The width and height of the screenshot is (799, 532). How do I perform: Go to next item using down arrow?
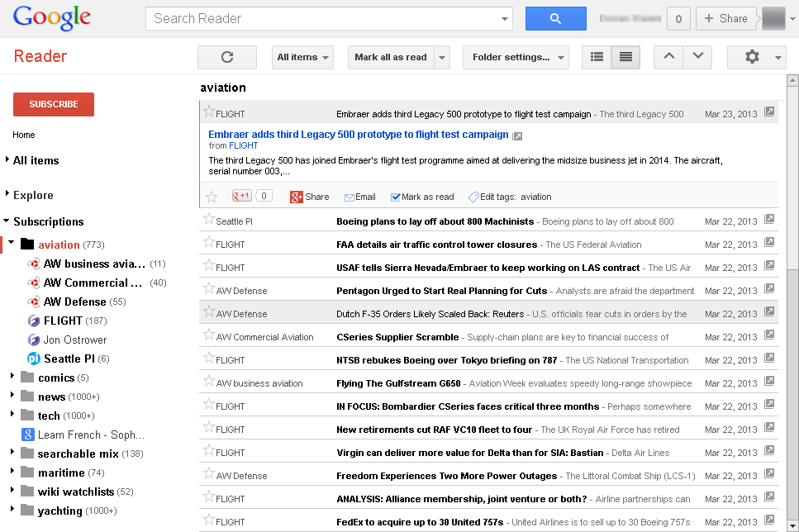coord(697,57)
